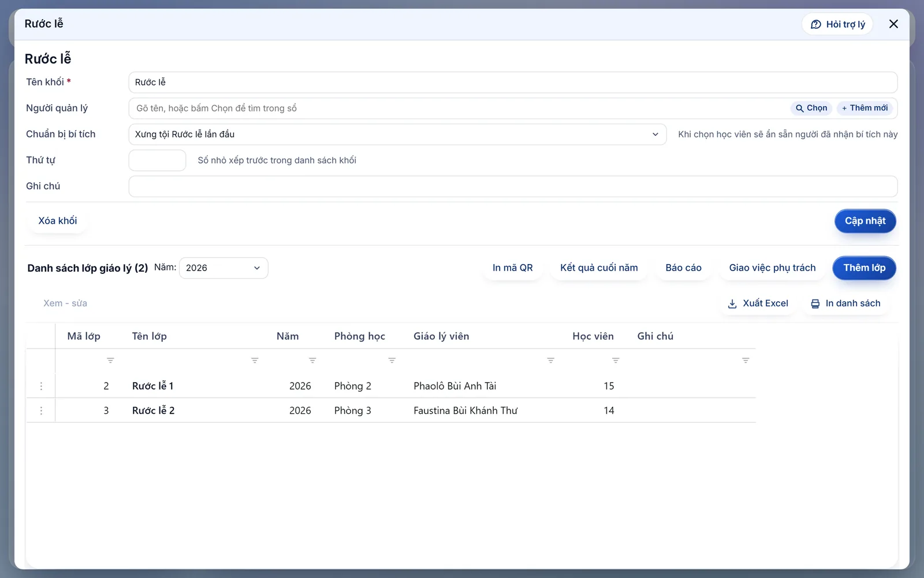
Task: Click Phaolô Bùi Anh Tài cell
Action: point(455,386)
